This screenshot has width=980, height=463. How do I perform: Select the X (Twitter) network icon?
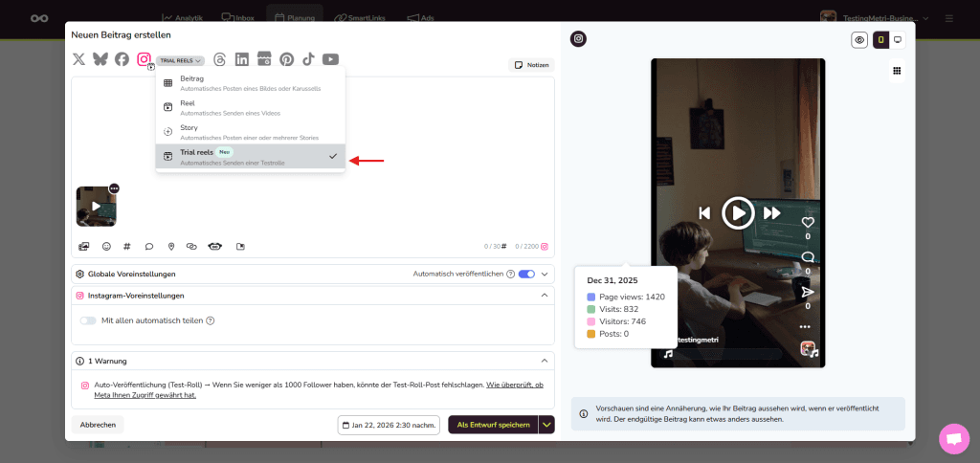tap(78, 59)
